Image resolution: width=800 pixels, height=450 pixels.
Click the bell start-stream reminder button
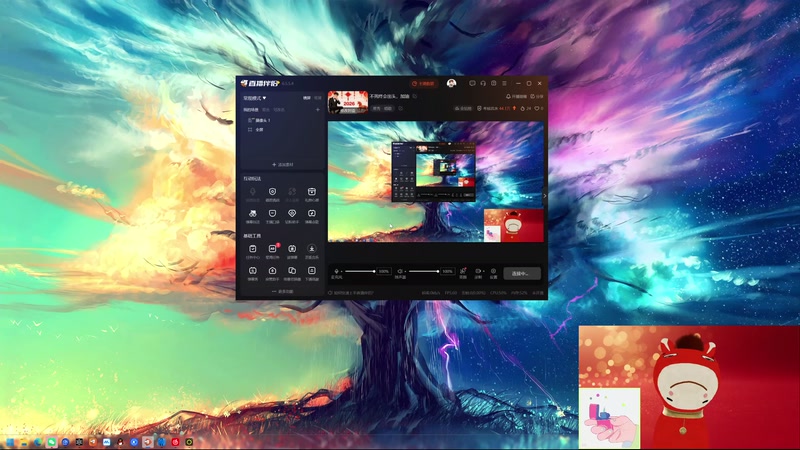(x=516, y=96)
